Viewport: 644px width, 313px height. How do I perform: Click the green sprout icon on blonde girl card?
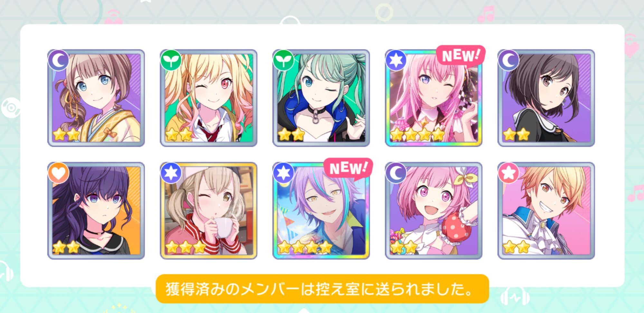[x=171, y=60]
